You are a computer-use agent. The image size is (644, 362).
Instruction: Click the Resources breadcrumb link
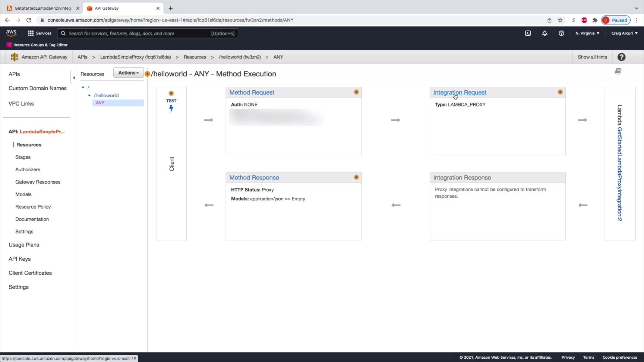(x=195, y=57)
